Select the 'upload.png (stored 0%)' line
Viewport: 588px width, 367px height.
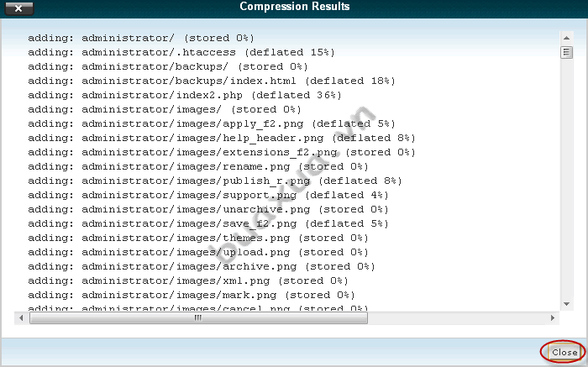(198, 252)
